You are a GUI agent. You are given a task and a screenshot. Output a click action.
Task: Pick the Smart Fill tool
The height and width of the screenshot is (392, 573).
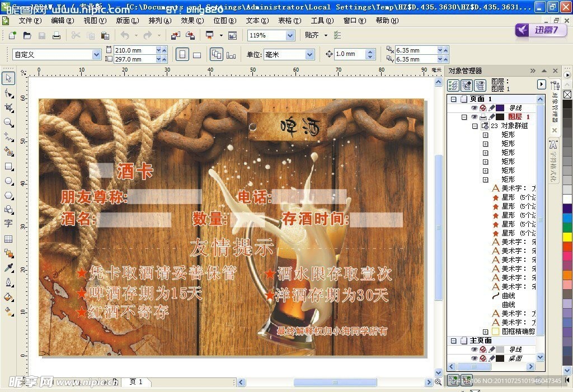click(x=8, y=151)
